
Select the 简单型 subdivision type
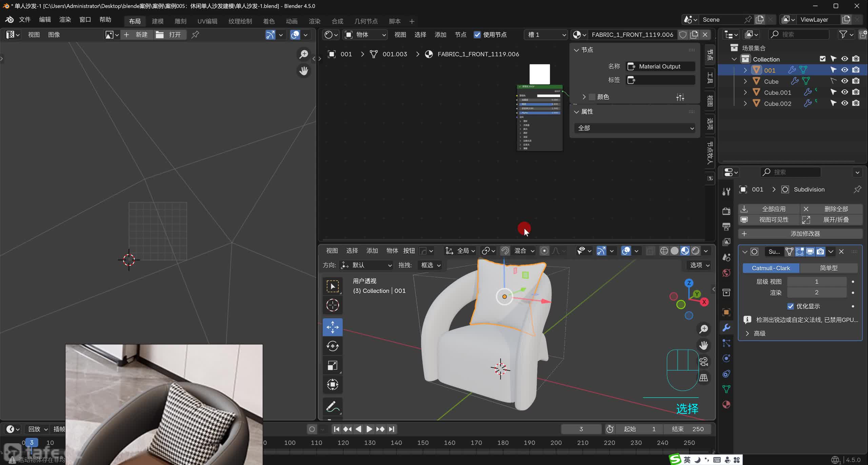(x=828, y=268)
